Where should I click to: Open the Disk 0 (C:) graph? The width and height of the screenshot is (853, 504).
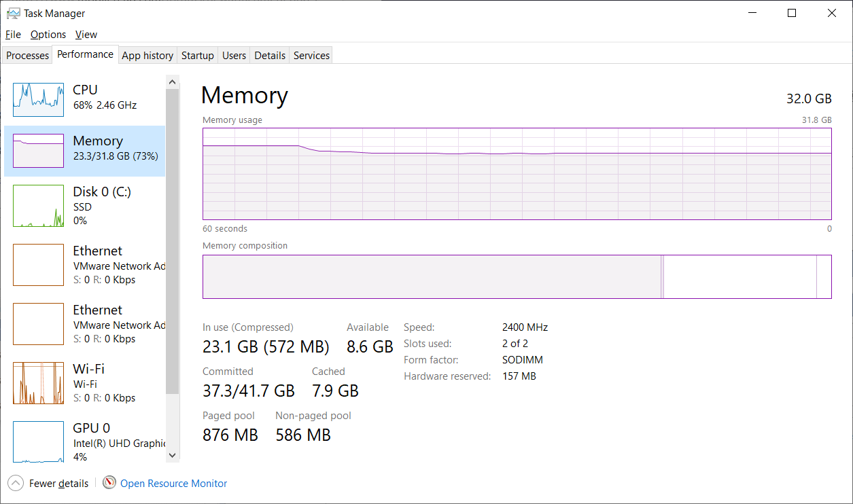pyautogui.click(x=38, y=206)
